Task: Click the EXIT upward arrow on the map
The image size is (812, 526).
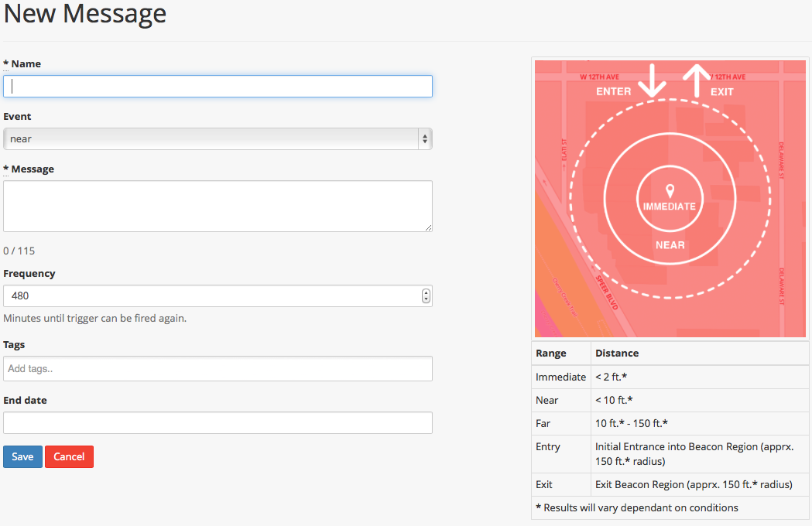Action: coord(697,80)
